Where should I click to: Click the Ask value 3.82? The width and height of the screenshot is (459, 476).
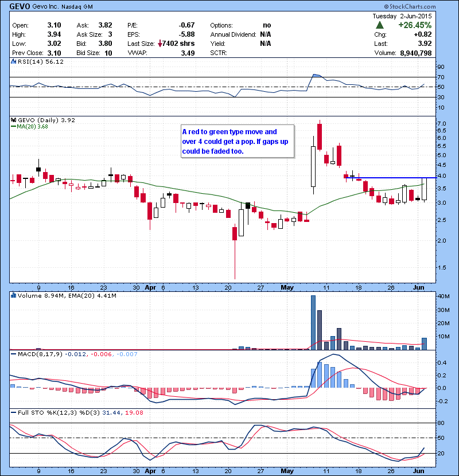pos(105,25)
